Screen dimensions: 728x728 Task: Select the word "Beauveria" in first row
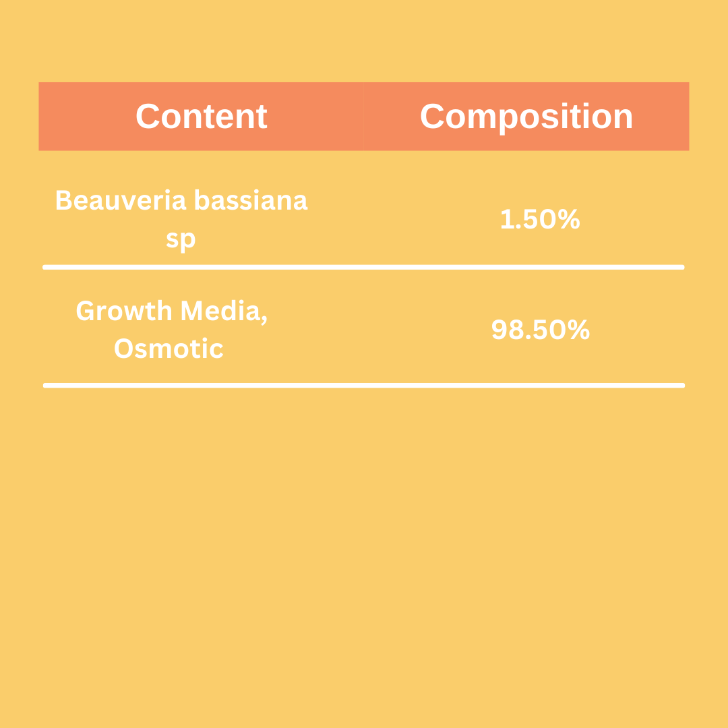point(121,201)
